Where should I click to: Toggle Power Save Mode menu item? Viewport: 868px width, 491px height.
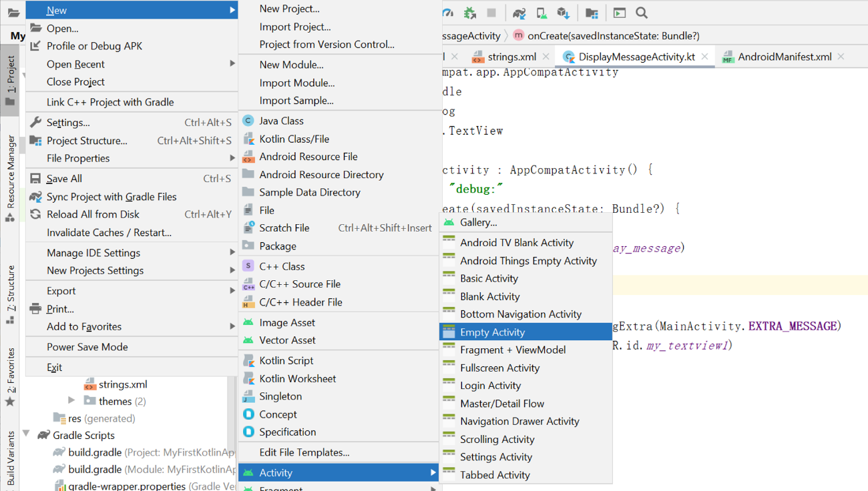[x=132, y=347]
